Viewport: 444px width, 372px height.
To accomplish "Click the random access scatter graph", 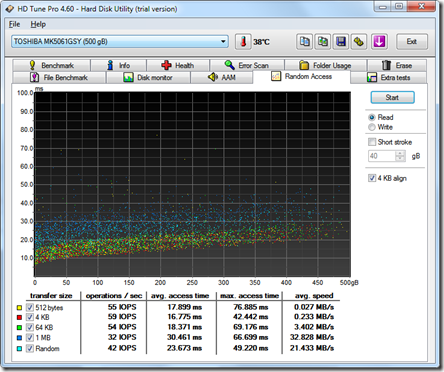I will (192, 184).
